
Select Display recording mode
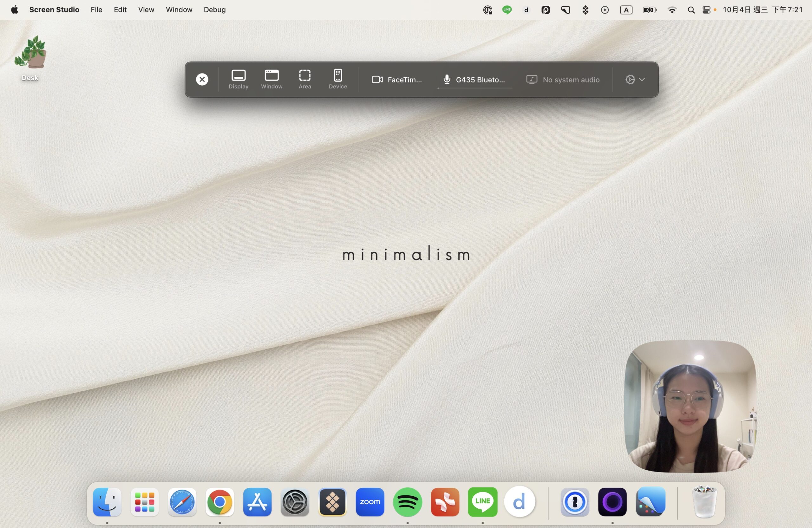point(238,80)
